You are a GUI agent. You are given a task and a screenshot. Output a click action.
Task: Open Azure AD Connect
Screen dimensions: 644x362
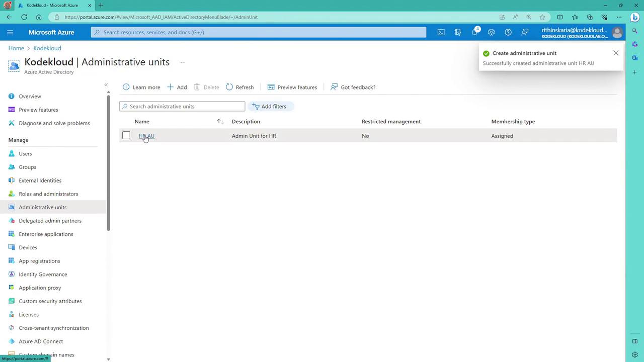[x=41, y=341]
